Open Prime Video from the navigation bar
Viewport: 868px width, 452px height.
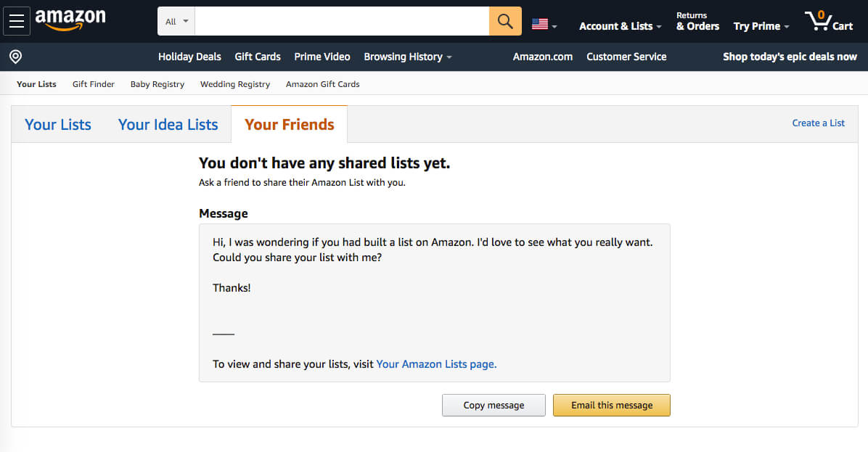pyautogui.click(x=322, y=56)
